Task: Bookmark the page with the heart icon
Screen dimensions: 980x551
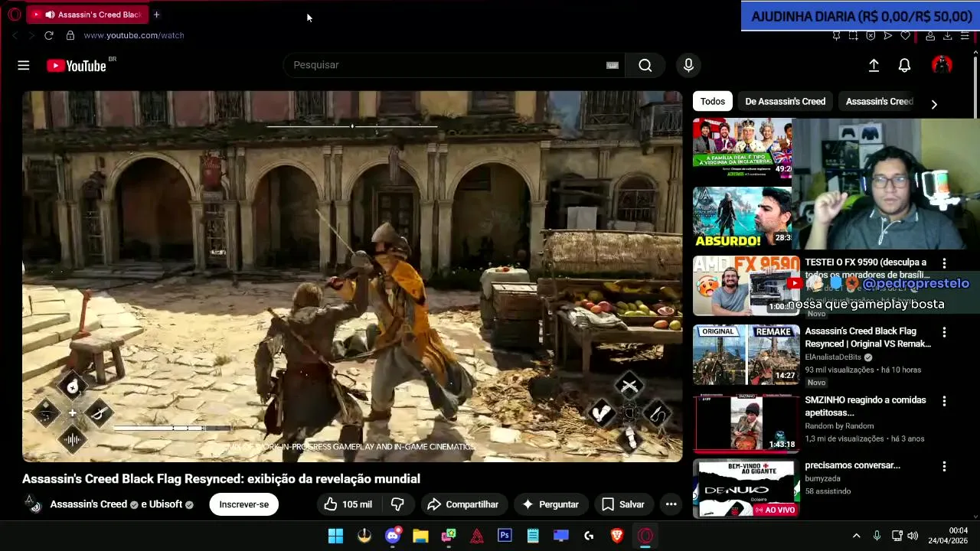Action: 905,35
